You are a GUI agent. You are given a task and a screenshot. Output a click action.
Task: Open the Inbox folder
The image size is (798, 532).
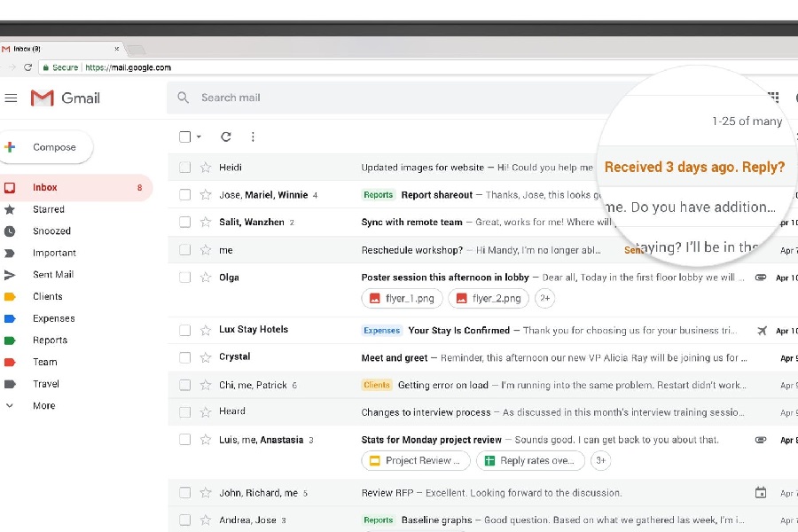(x=45, y=188)
